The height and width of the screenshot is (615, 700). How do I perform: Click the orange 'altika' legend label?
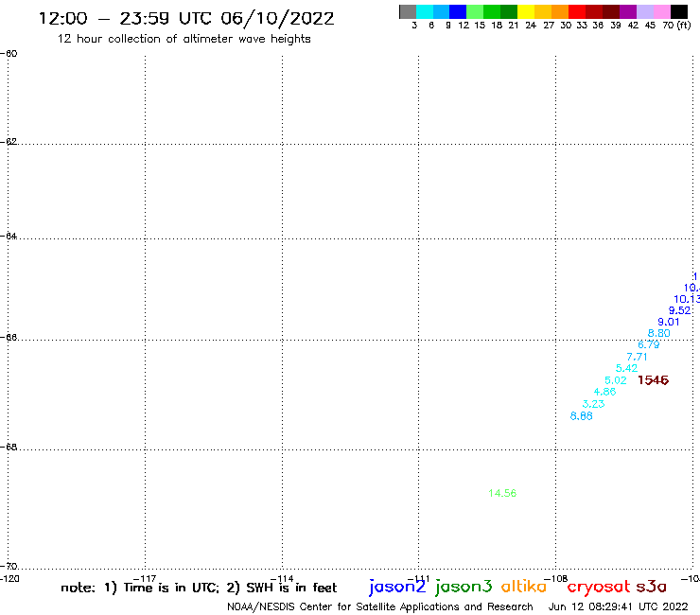pyautogui.click(x=524, y=587)
